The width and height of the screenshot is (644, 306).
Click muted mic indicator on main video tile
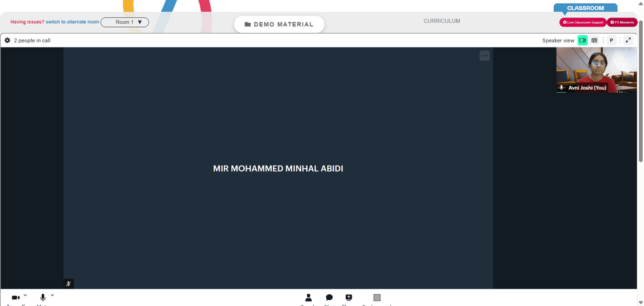(x=69, y=284)
